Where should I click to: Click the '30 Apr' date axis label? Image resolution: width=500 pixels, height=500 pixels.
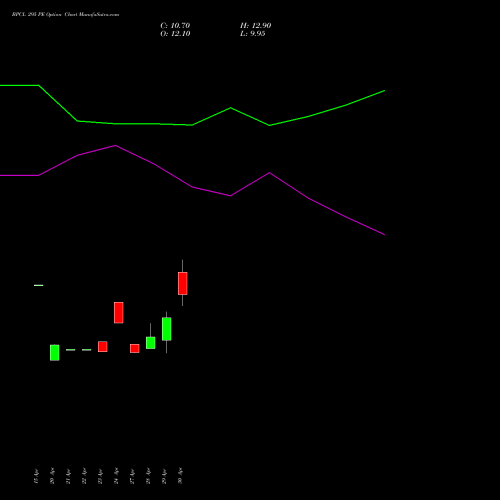click(x=180, y=476)
